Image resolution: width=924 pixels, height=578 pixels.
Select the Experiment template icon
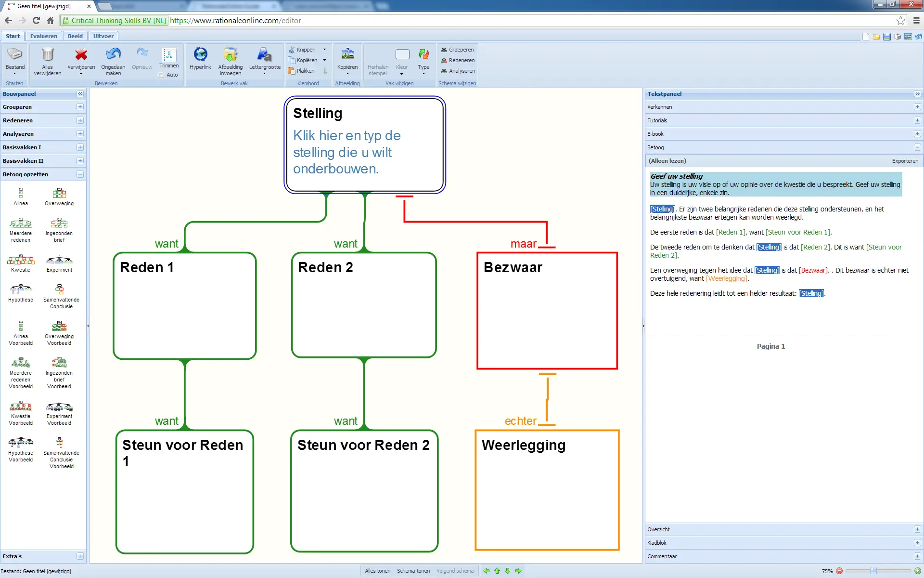click(59, 261)
